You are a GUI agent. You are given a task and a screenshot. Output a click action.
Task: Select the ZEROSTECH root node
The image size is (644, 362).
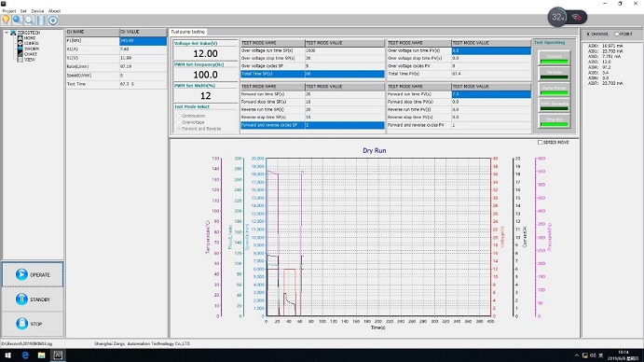point(28,33)
